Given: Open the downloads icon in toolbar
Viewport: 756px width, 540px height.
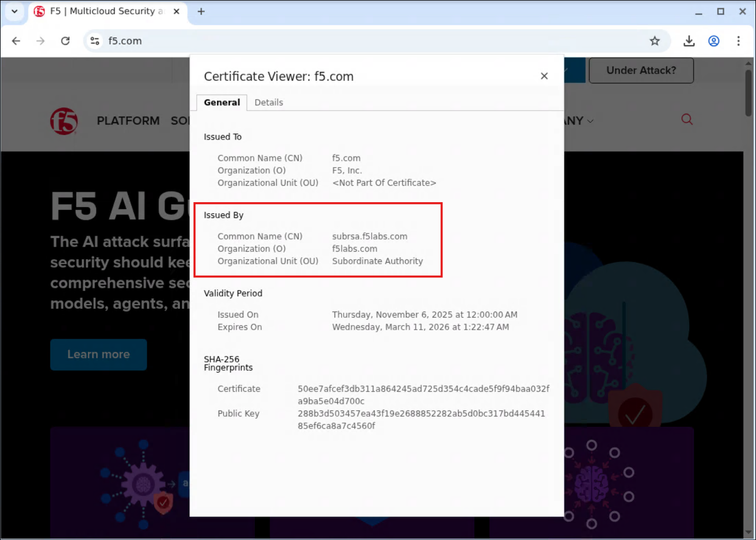Looking at the screenshot, I should 689,41.
